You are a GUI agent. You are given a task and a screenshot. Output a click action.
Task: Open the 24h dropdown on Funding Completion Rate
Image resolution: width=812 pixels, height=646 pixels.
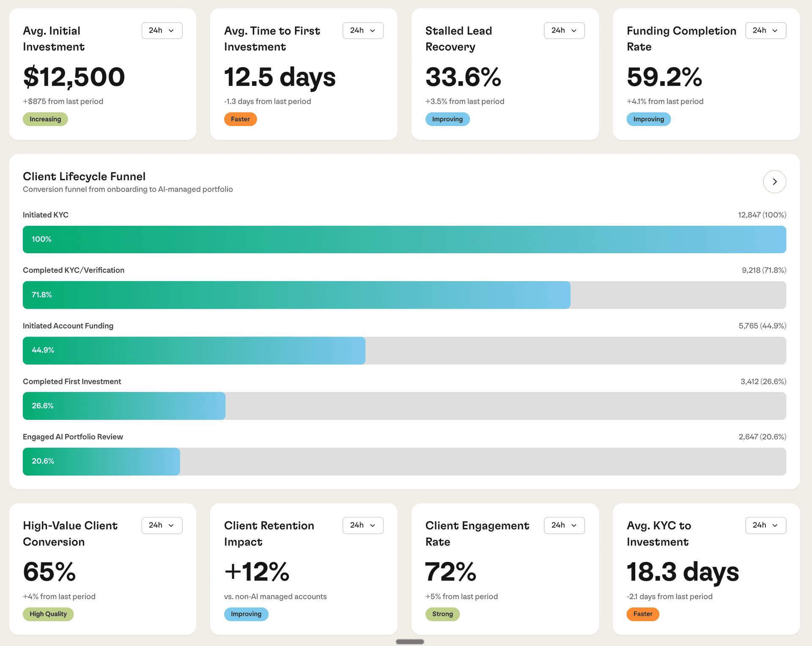(x=765, y=30)
